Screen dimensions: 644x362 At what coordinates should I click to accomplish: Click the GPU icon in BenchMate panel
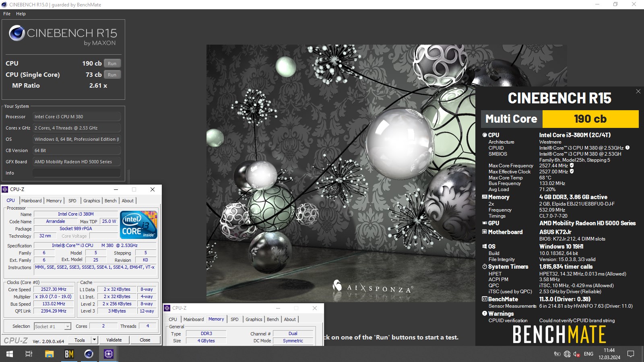(485, 223)
